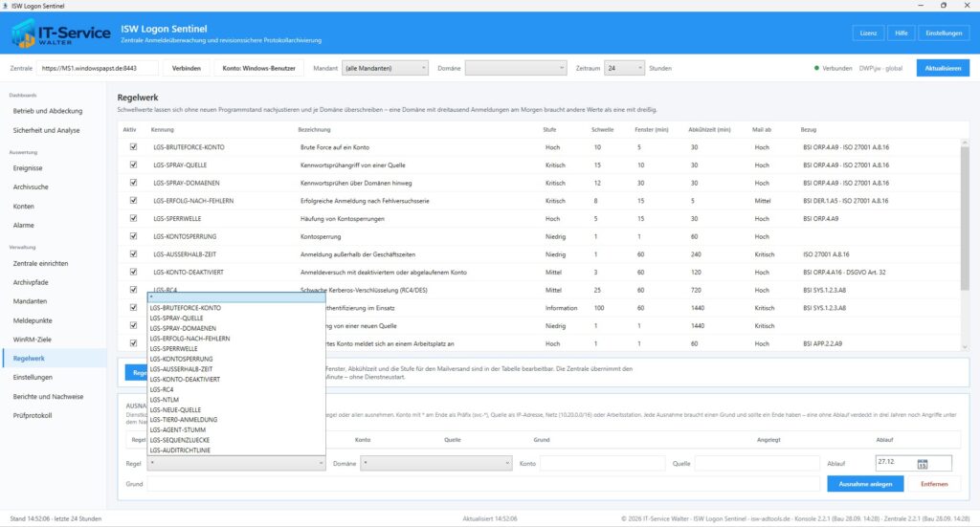Sort by the Kennung column header
This screenshot has width=980, height=527.
tap(163, 129)
